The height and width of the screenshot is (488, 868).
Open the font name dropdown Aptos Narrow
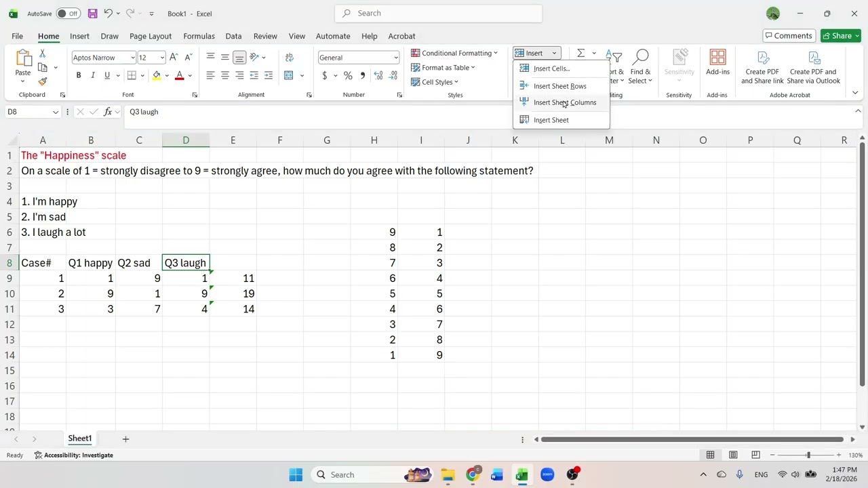(132, 58)
